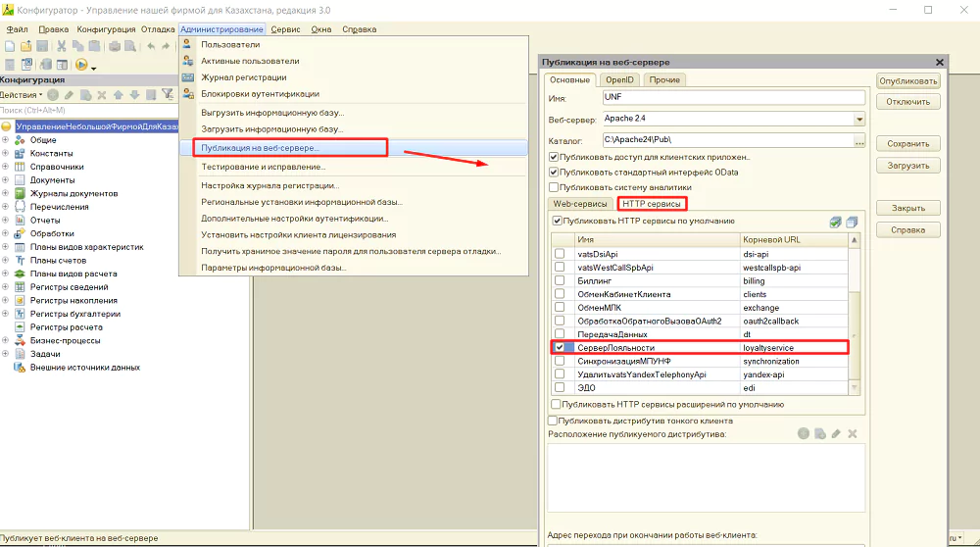980x547 pixels.
Task: Click the Отключить button
Action: point(908,102)
